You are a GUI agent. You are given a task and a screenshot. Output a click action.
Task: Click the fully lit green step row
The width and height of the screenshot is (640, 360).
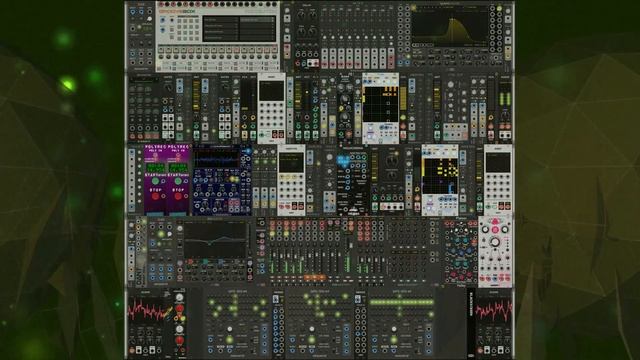(402, 302)
